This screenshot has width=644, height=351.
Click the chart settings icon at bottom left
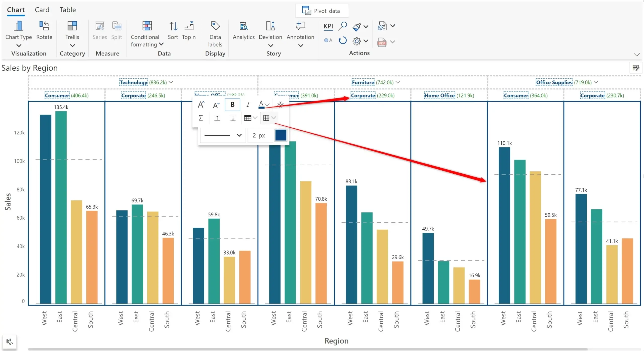(x=9, y=342)
